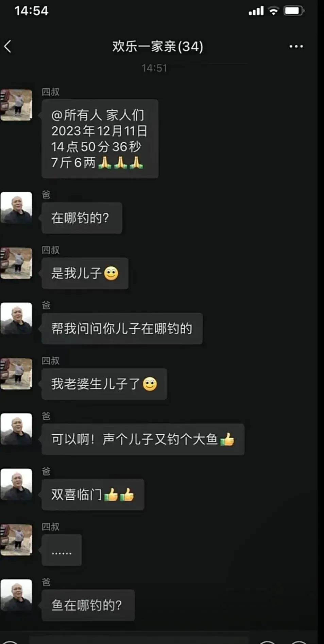Tap 爸's avatar beside 鱼在哪钓的?

16,595
